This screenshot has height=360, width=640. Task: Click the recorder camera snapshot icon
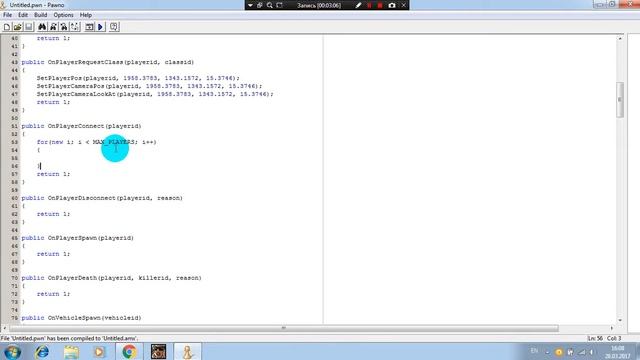(x=392, y=5)
